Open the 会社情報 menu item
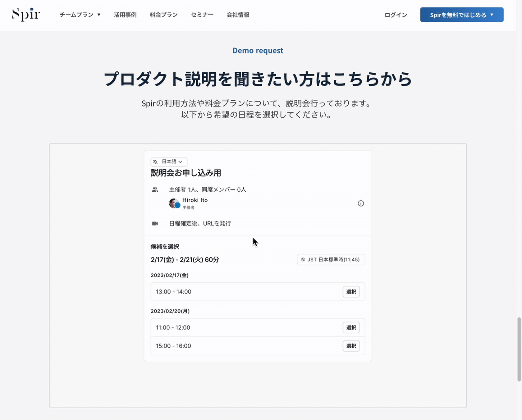522x420 pixels. click(238, 15)
